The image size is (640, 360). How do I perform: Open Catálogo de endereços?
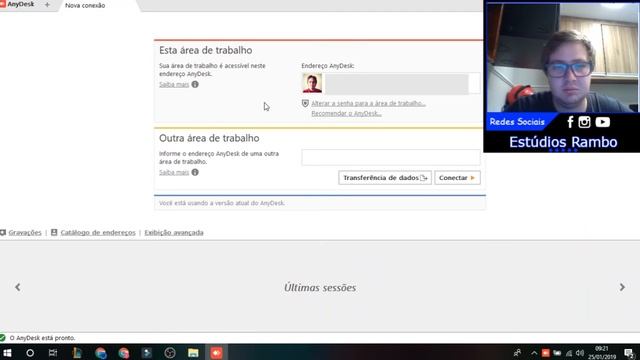tap(98, 232)
